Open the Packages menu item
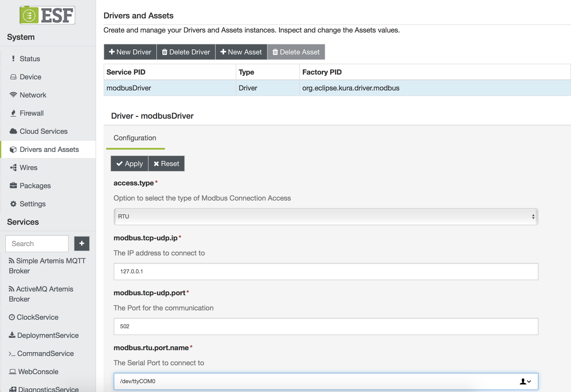This screenshot has height=392, width=577. click(35, 186)
